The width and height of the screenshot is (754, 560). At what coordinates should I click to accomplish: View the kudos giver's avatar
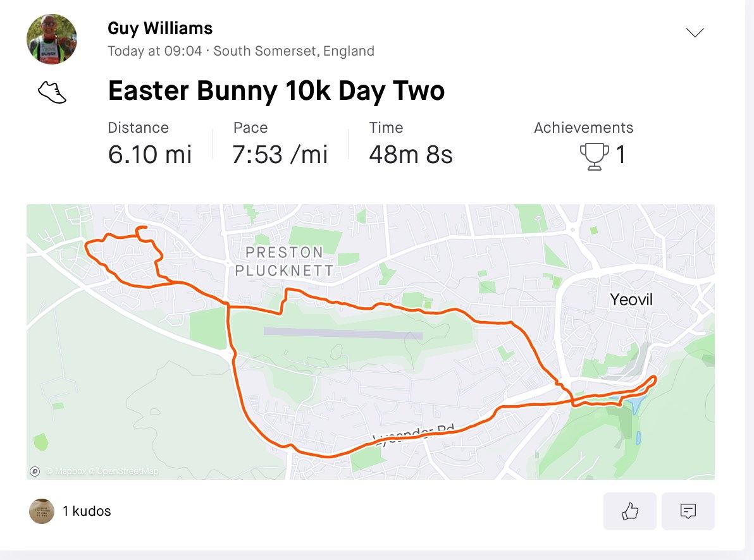click(42, 511)
